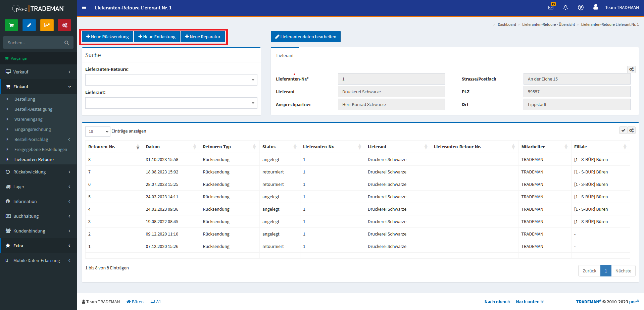Click the Neue Rücksendung button
This screenshot has width=644, height=310.
(107, 37)
